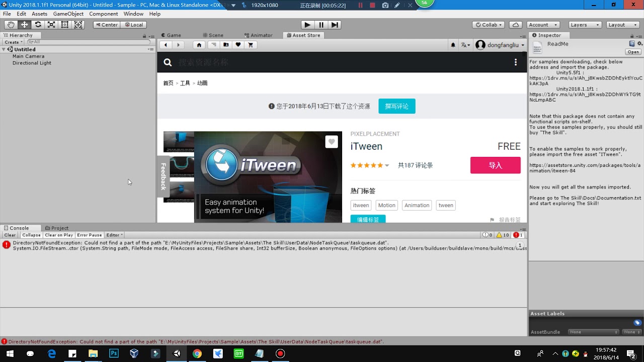This screenshot has height=362, width=644.
Task: Open the dongfangliu user menu
Action: point(500,45)
